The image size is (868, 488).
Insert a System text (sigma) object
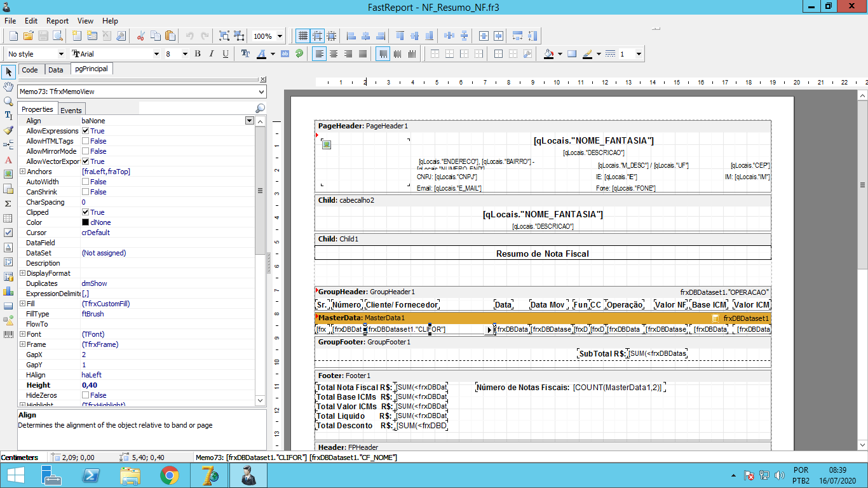(8, 203)
